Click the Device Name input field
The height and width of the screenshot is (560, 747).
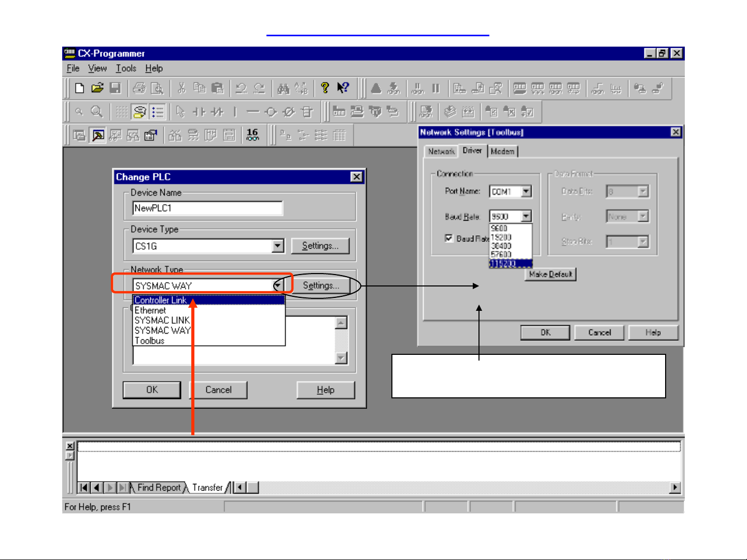point(207,208)
